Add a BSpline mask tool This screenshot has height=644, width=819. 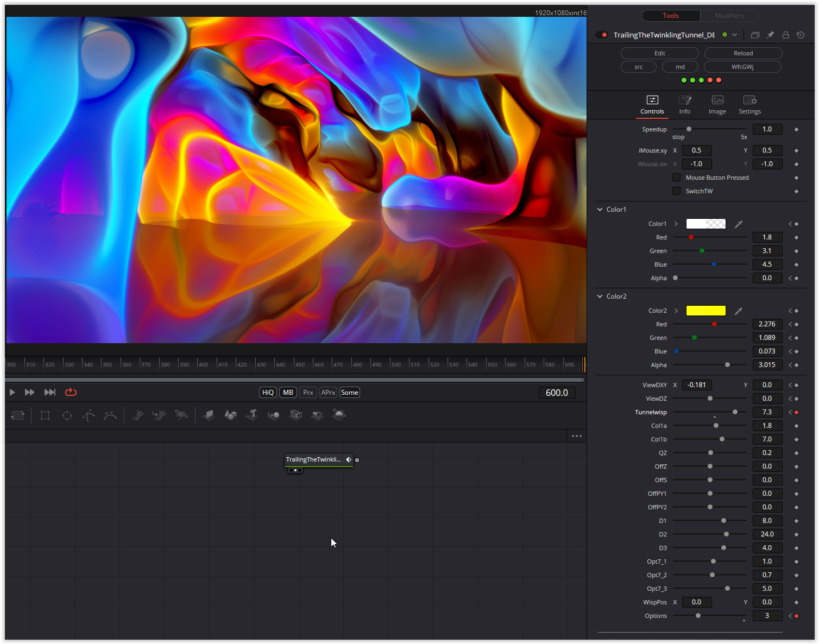click(110, 415)
